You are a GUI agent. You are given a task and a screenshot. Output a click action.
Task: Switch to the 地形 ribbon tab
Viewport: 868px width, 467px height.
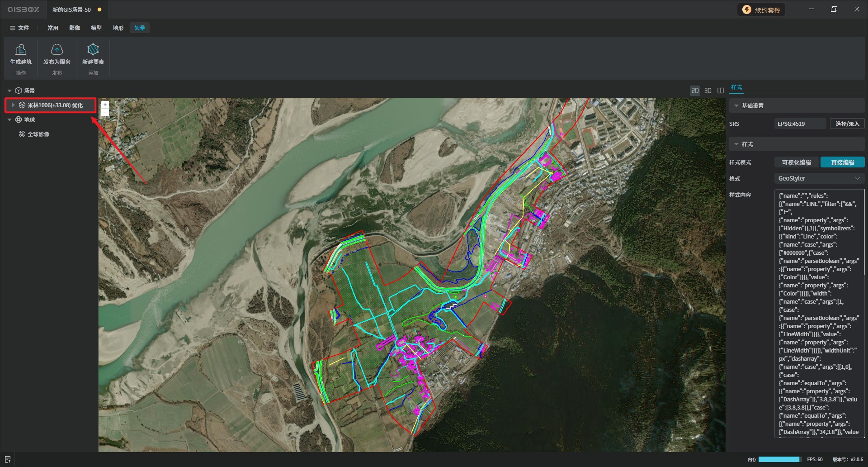tap(118, 28)
